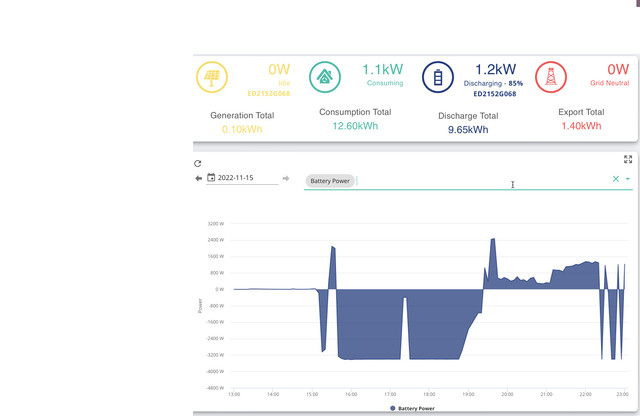Click the yellow solar panel icon
This screenshot has height=416, width=640.
click(x=211, y=77)
